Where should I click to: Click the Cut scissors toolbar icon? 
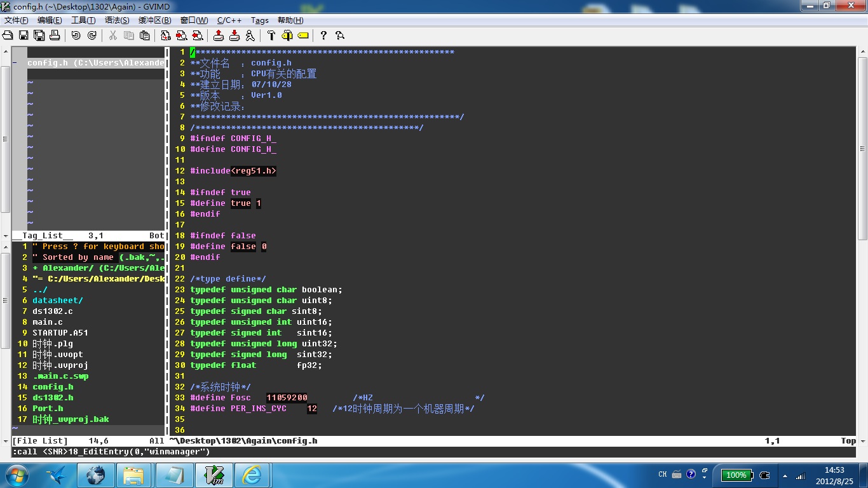pos(112,36)
